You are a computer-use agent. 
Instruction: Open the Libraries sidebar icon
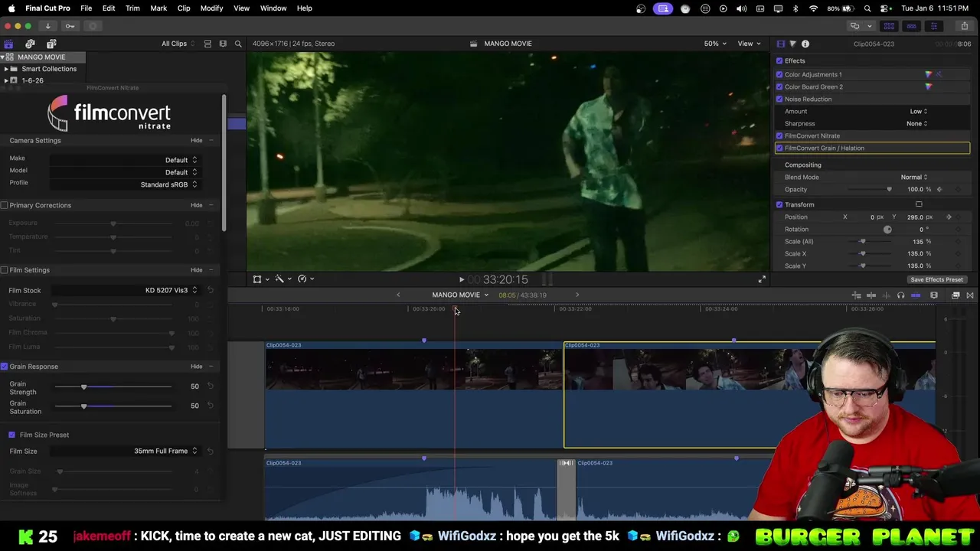[8, 44]
